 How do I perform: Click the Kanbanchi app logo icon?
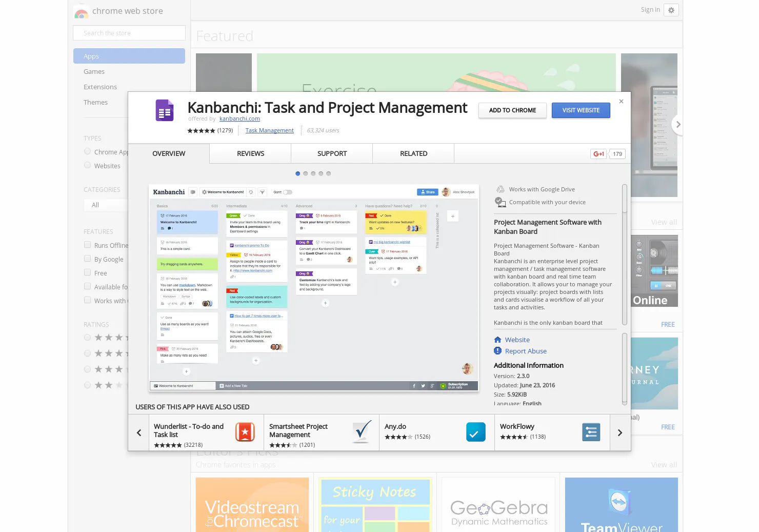click(x=165, y=110)
